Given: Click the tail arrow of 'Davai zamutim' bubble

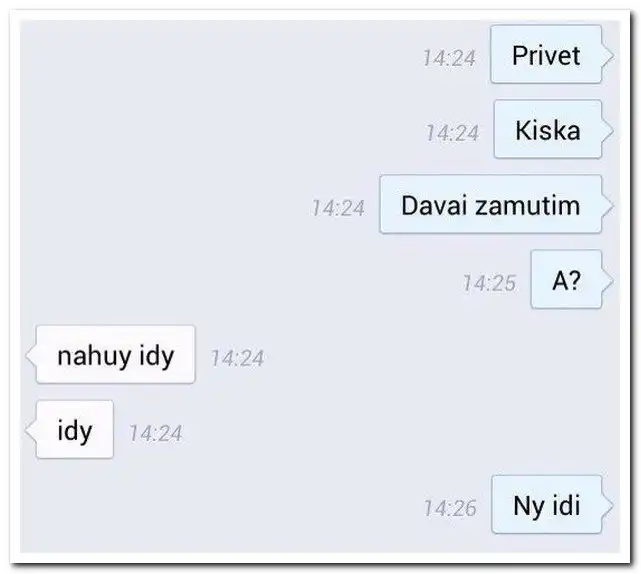Looking at the screenshot, I should (x=607, y=205).
